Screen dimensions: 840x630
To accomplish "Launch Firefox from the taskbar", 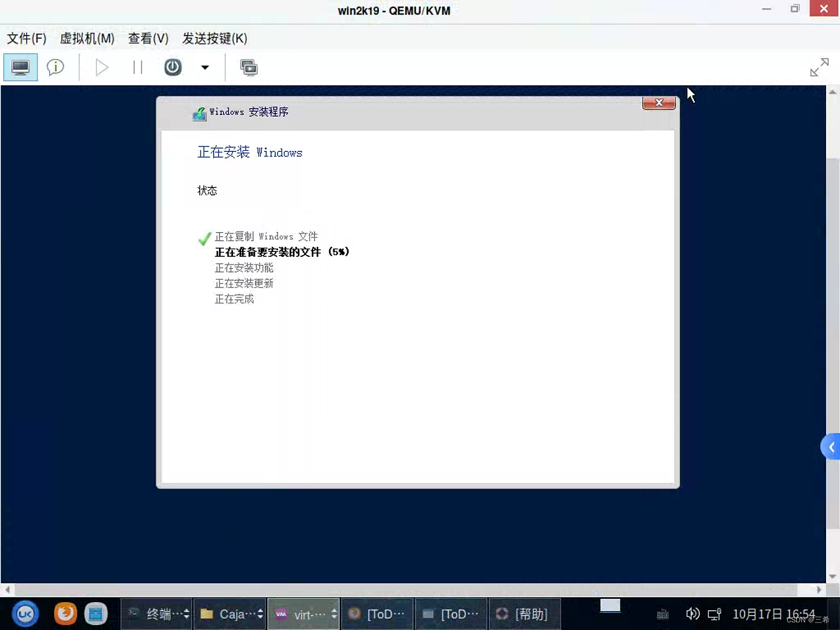I will [65, 614].
